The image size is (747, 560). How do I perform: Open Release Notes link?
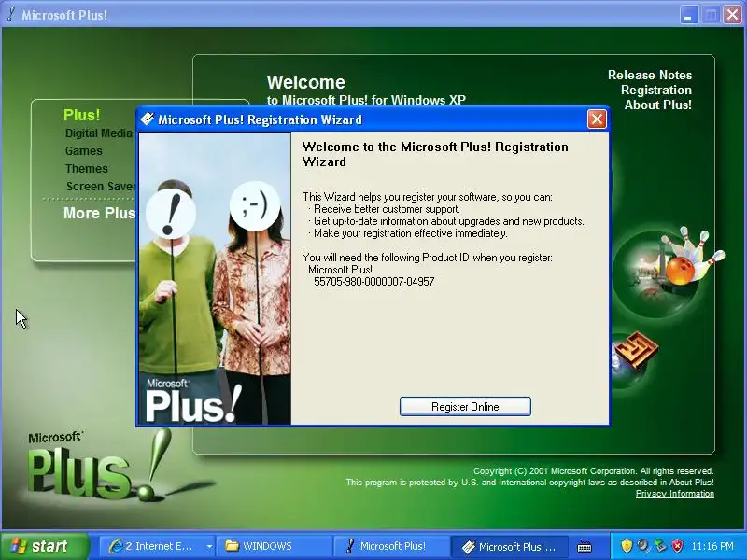(x=650, y=75)
